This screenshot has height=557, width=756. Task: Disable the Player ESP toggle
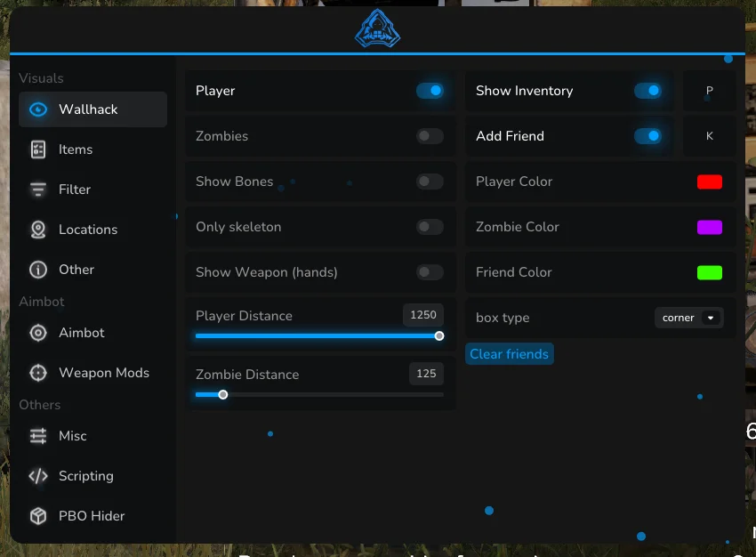(430, 90)
